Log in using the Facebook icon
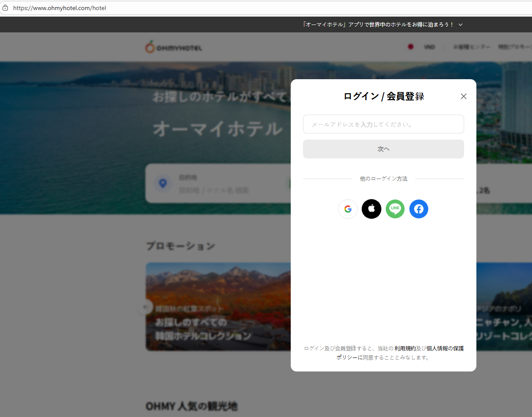This screenshot has height=417, width=532. (419, 209)
